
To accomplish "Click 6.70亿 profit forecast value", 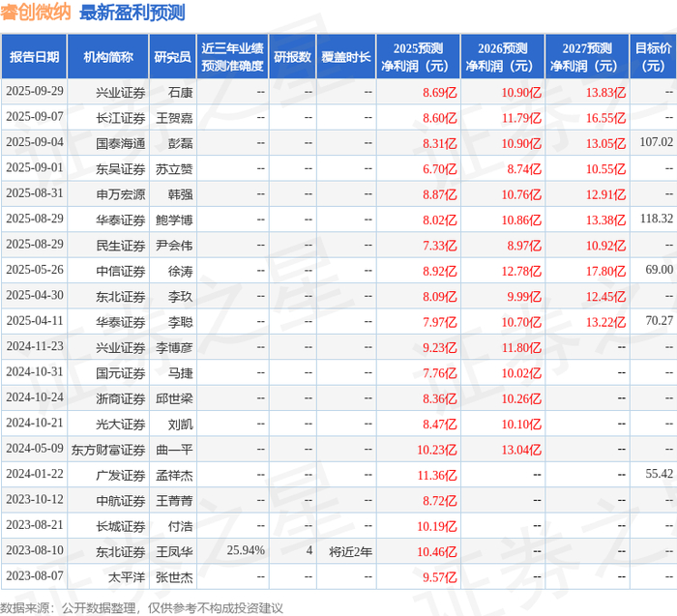I will click(x=439, y=169).
